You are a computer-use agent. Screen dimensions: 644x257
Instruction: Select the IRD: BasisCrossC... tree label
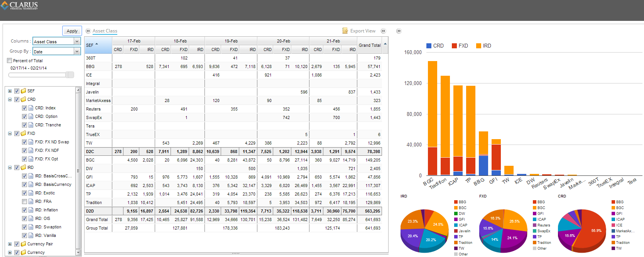click(x=54, y=176)
